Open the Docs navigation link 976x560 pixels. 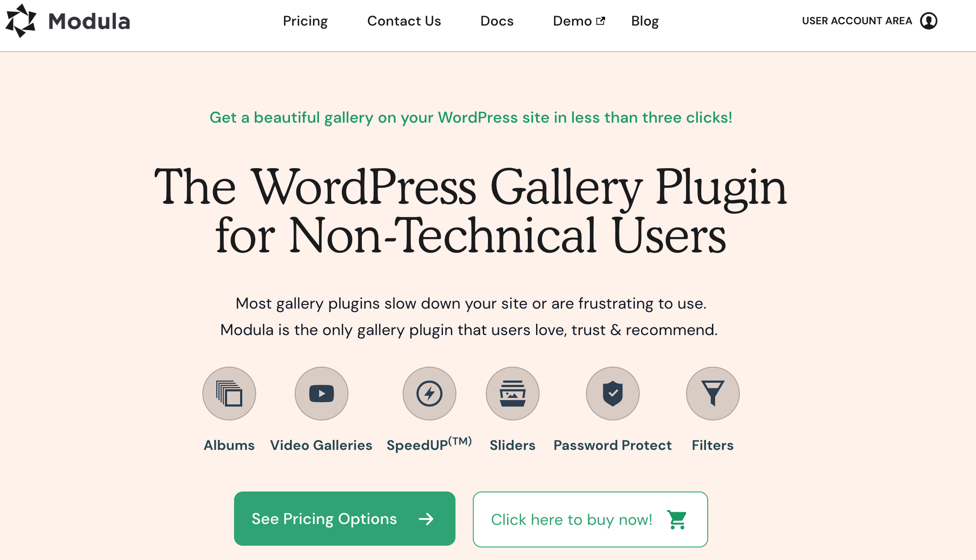click(497, 21)
